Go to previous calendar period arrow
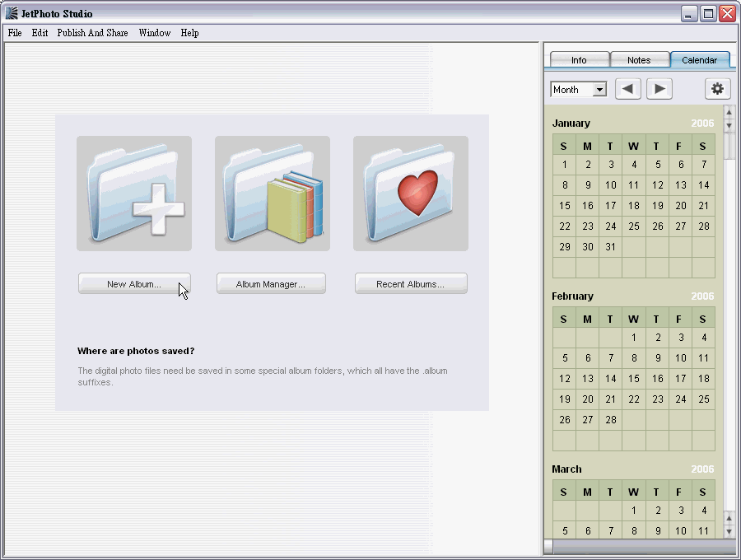 pyautogui.click(x=627, y=89)
